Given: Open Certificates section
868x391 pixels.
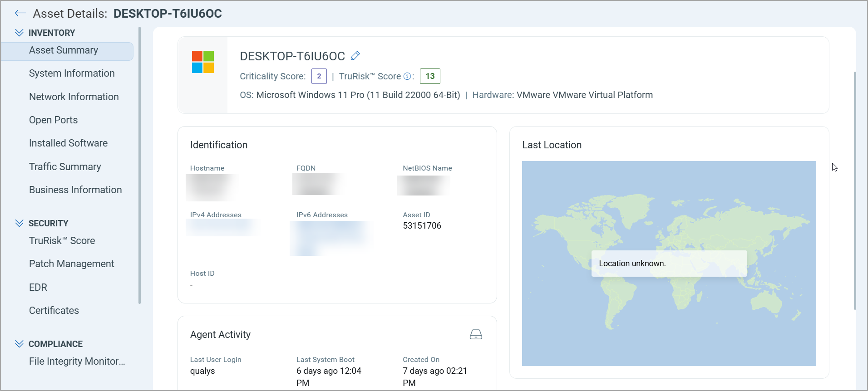Looking at the screenshot, I should click(x=54, y=311).
